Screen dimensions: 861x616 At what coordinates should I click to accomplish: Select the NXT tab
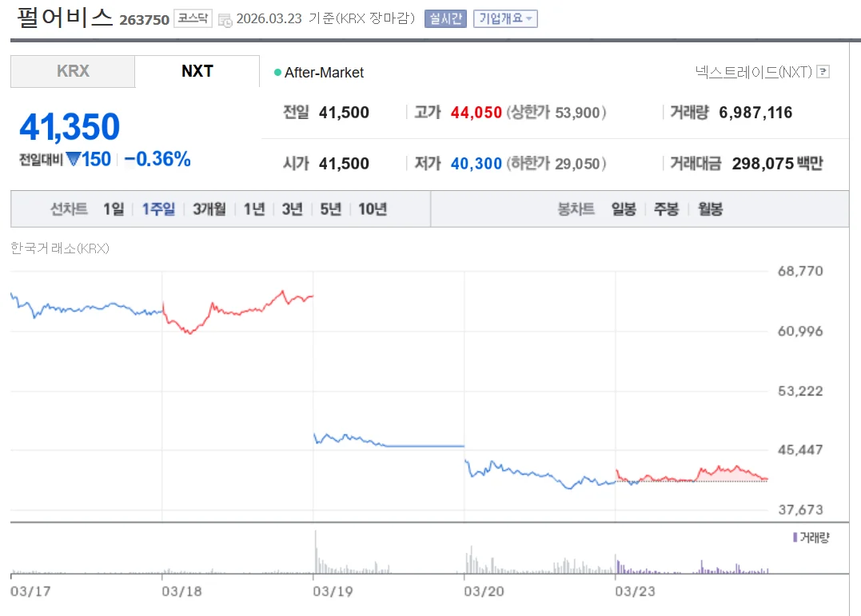pyautogui.click(x=197, y=71)
